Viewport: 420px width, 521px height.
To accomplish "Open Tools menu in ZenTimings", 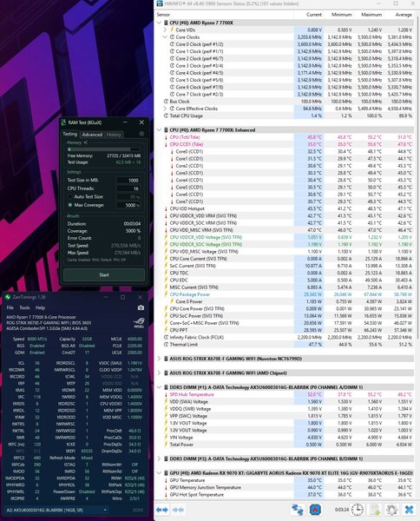I will (24, 307).
